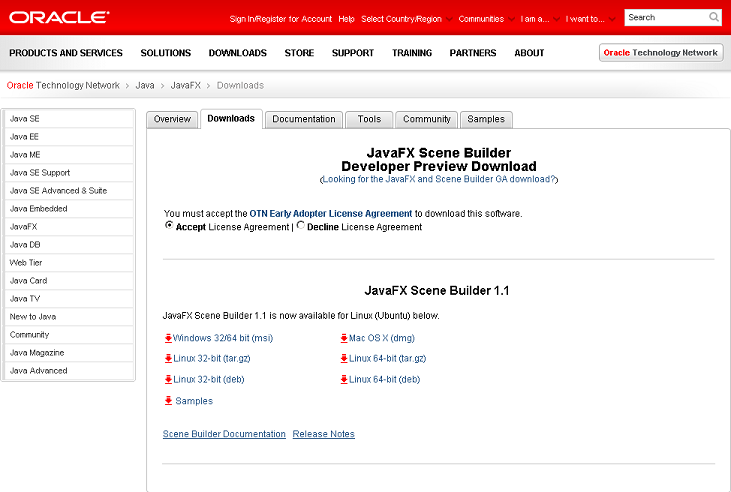The image size is (731, 492).
Task: Click the Oracle logo
Action: tap(59, 17)
